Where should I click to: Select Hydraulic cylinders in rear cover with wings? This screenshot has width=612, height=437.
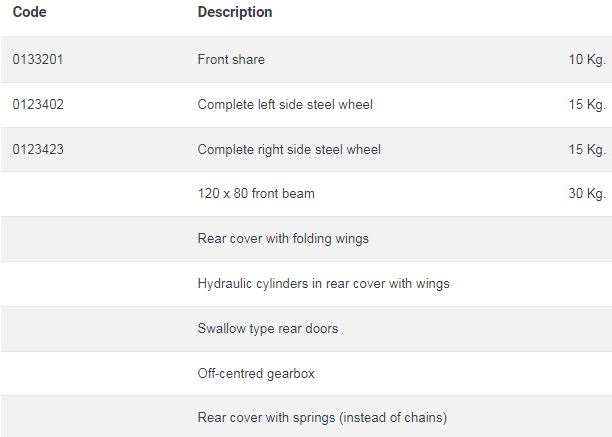coord(323,284)
